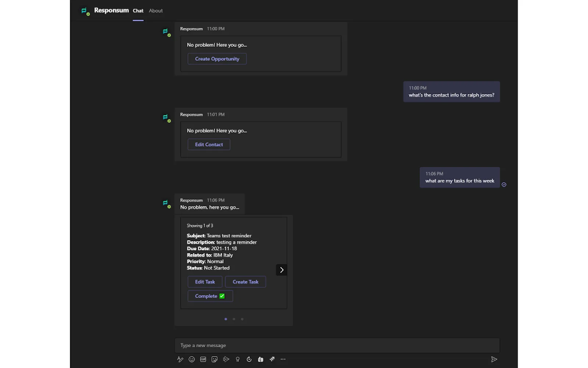
Task: Click the triangular play-shaped toolbar icon
Action: point(226,360)
